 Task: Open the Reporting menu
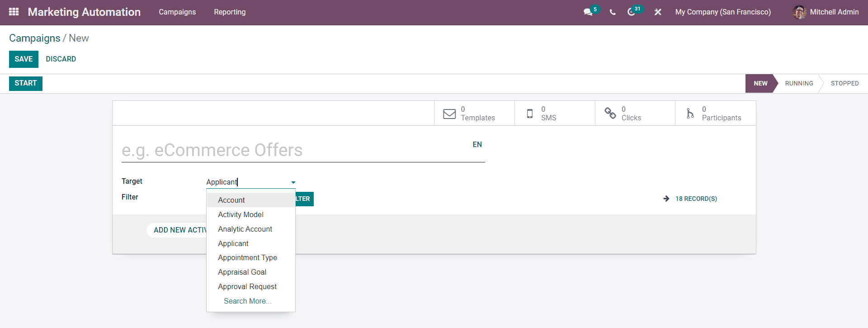pos(230,12)
